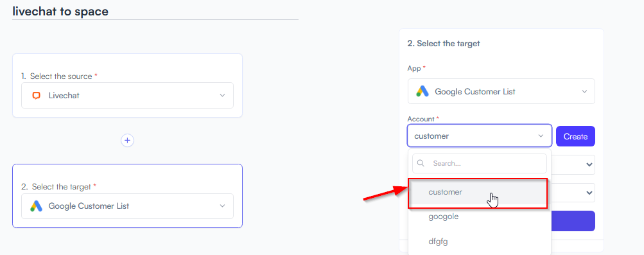The image size is (644, 255).
Task: Select the customer account option
Action: pyautogui.click(x=478, y=192)
